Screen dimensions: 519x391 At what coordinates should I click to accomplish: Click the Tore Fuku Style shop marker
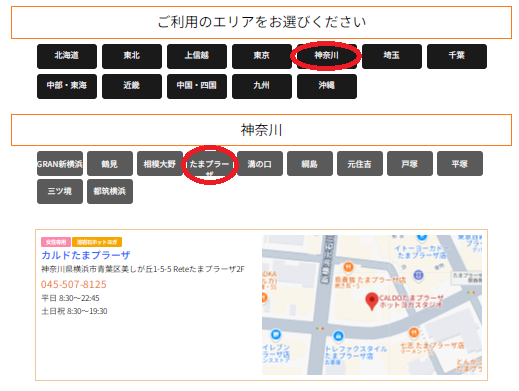click(338, 336)
